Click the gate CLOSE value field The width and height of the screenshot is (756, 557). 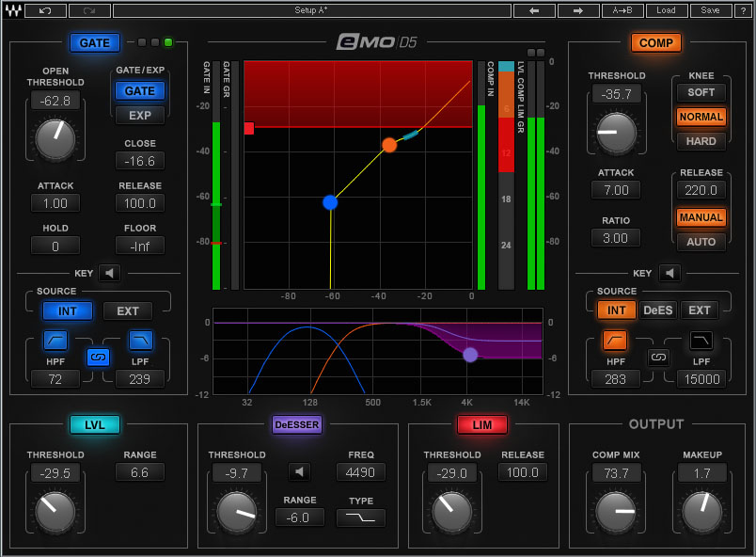pos(140,161)
